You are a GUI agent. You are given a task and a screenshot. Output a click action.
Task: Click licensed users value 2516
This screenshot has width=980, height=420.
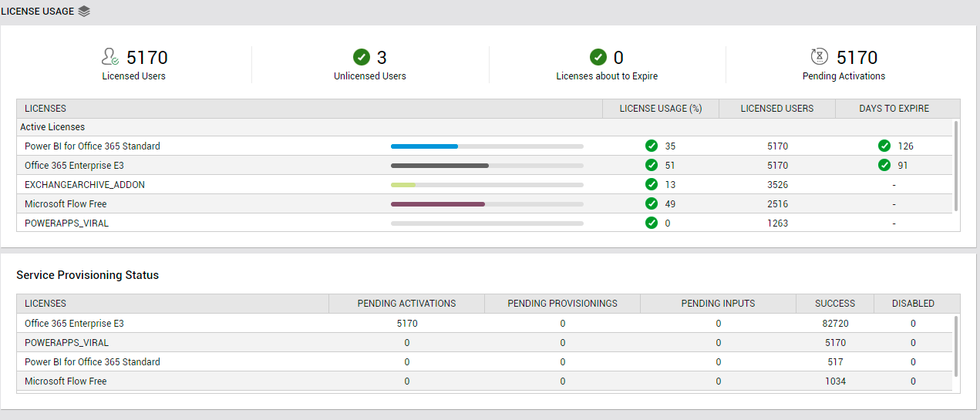point(777,204)
